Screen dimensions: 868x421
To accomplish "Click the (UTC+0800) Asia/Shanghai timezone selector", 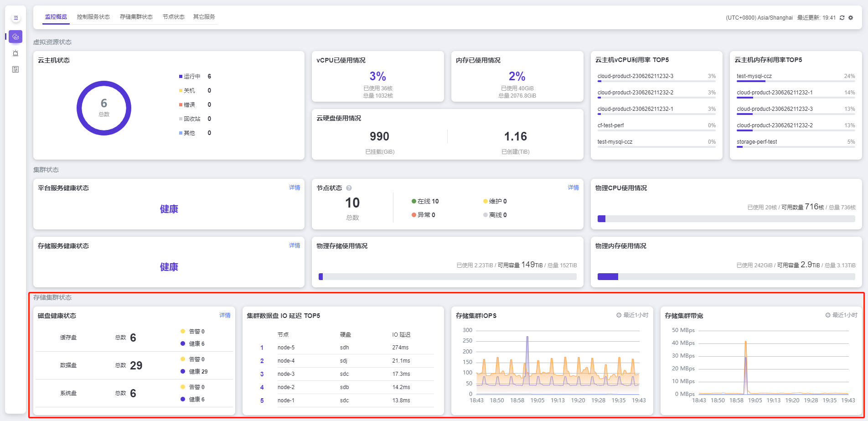I will [x=759, y=18].
